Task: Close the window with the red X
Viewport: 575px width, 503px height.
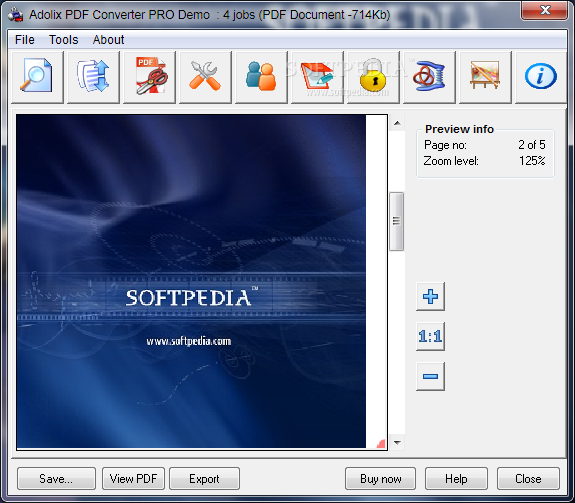Action: click(x=545, y=10)
